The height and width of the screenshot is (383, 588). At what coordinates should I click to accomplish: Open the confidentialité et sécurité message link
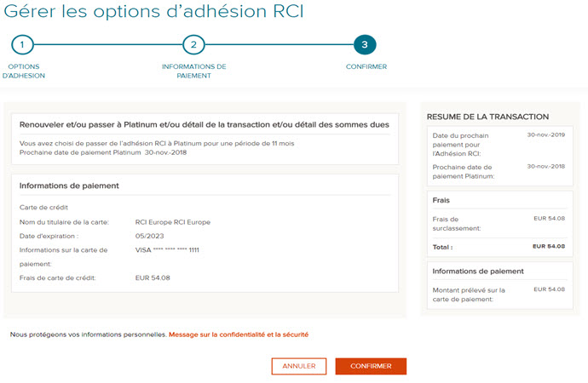coord(238,334)
